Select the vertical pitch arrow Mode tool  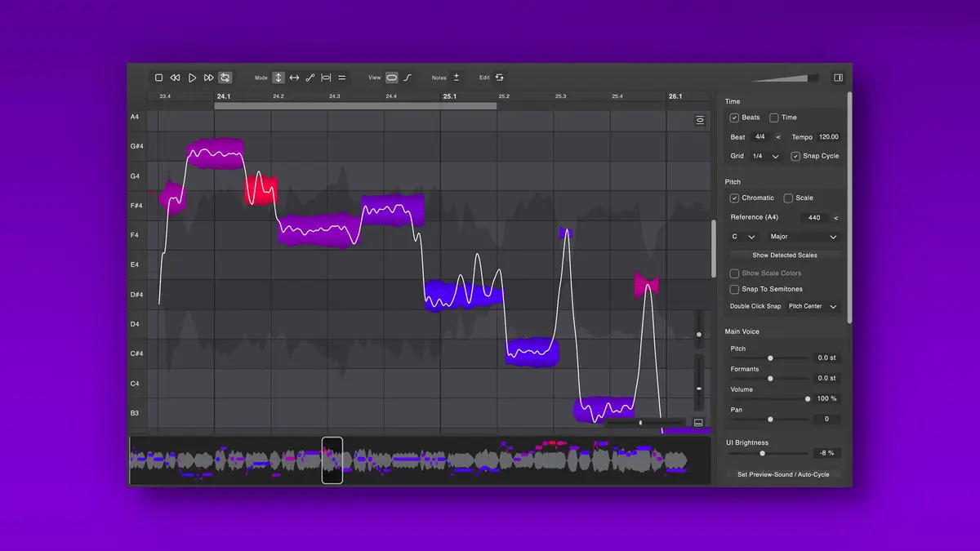(x=278, y=78)
